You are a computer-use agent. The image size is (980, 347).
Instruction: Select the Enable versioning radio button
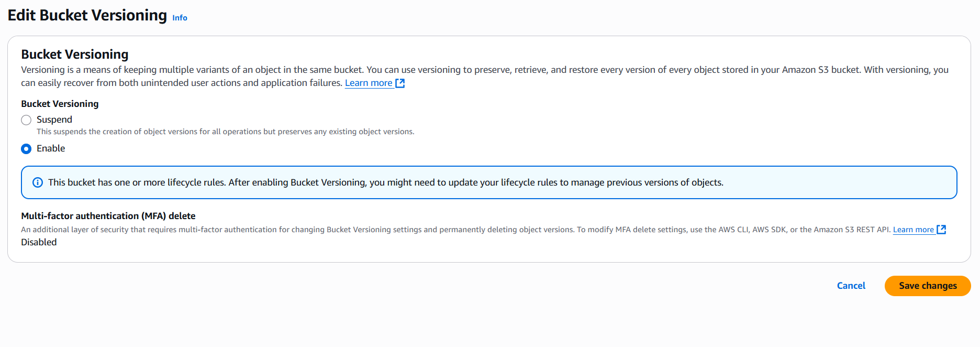(26, 149)
